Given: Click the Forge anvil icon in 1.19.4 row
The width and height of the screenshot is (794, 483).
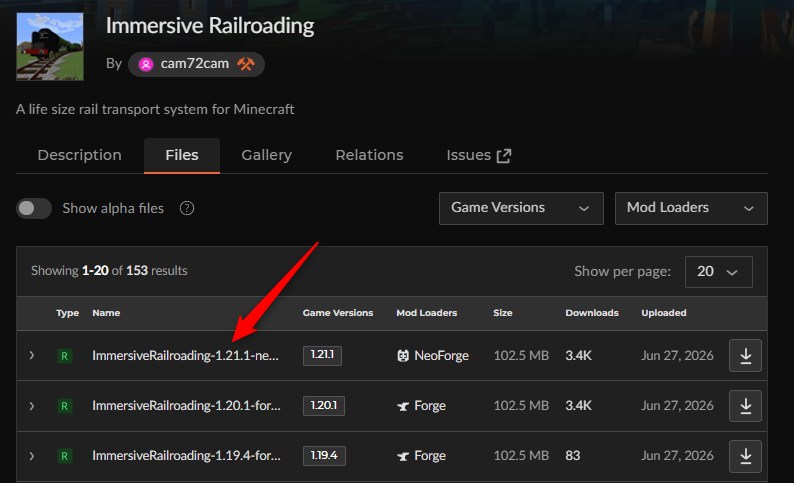Looking at the screenshot, I should [403, 456].
